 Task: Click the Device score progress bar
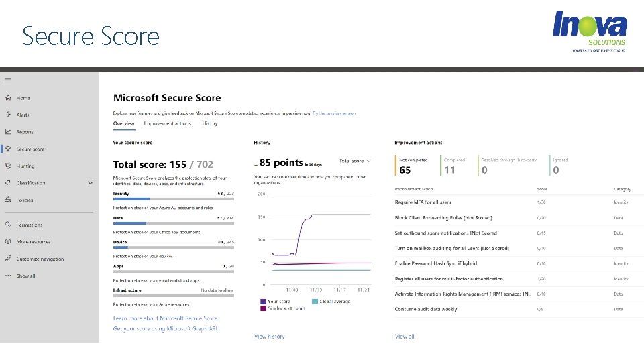[x=173, y=247]
